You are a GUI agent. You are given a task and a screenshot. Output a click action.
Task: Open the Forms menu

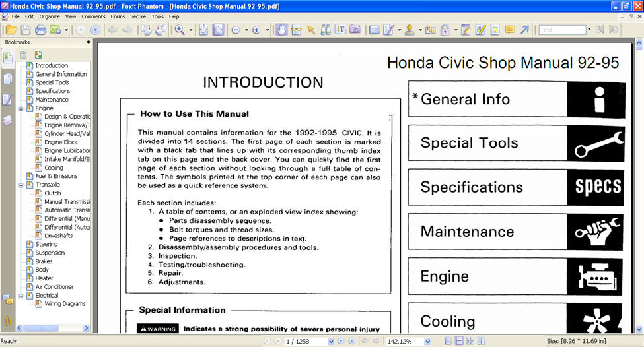(118, 16)
